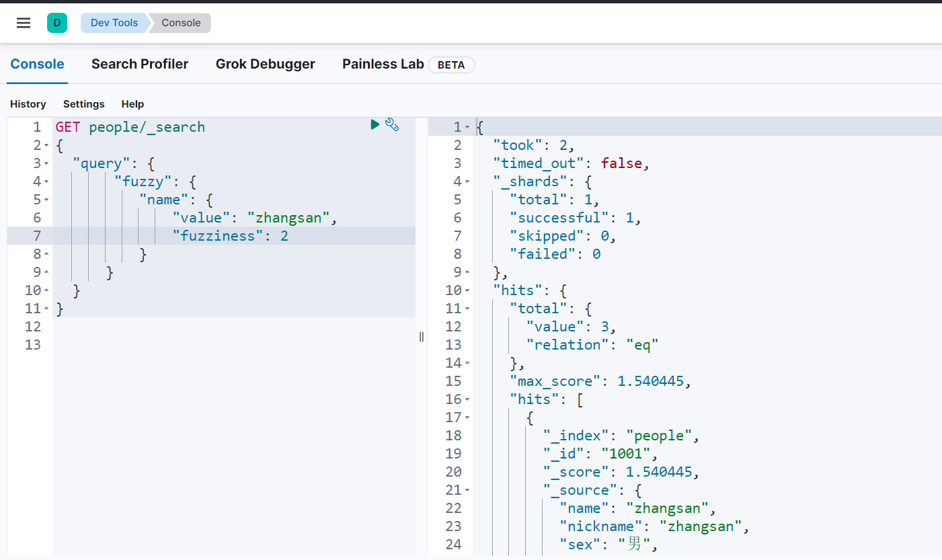Collapse the "_shards" object in the response
The width and height of the screenshot is (942, 560).
pyautogui.click(x=467, y=182)
